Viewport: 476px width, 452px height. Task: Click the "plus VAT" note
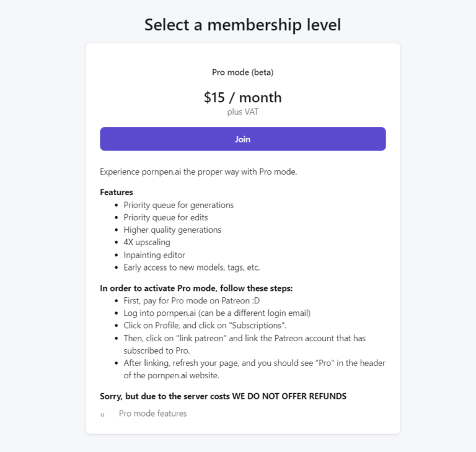242,112
